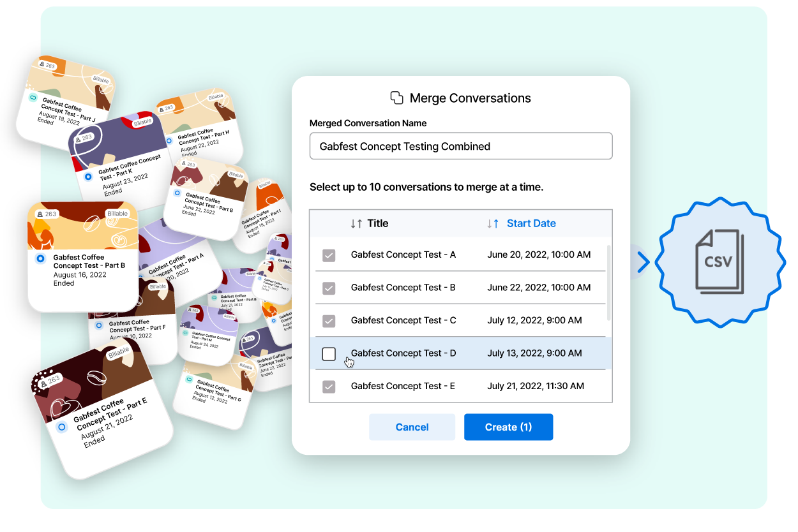Click the Billable badge on Part F card
Screen dimensions: 798x532
pyautogui.click(x=158, y=286)
